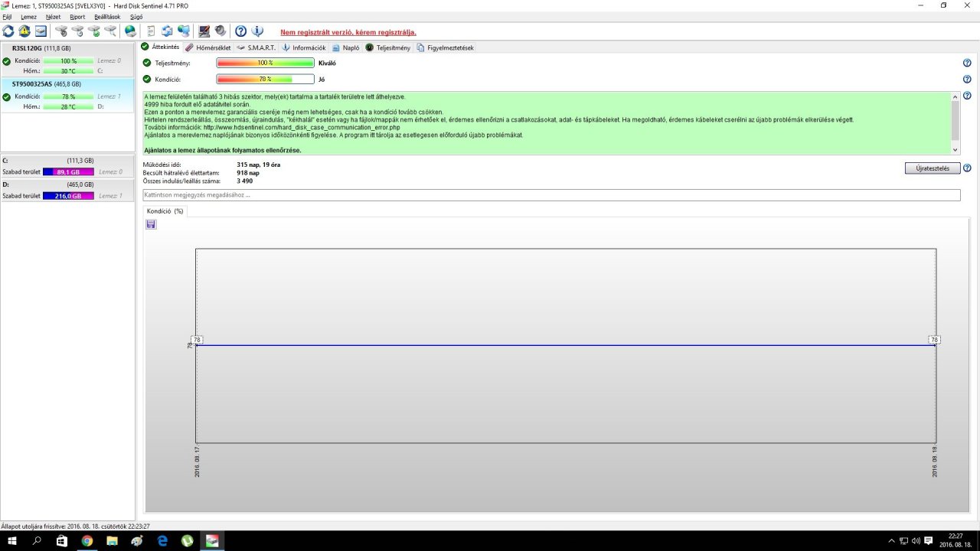Open Google Chrome from the taskbar
Viewport: 980px width, 551px height.
(87, 541)
